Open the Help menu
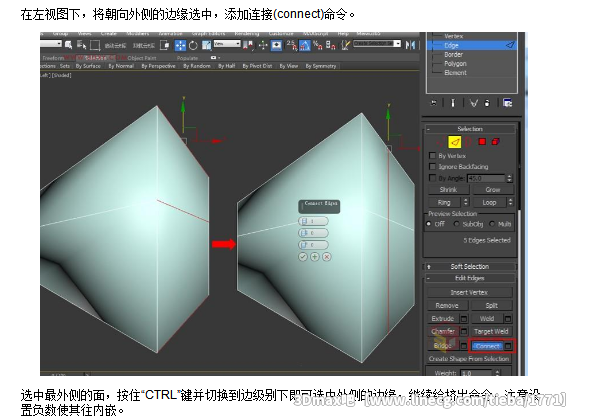 [343, 34]
